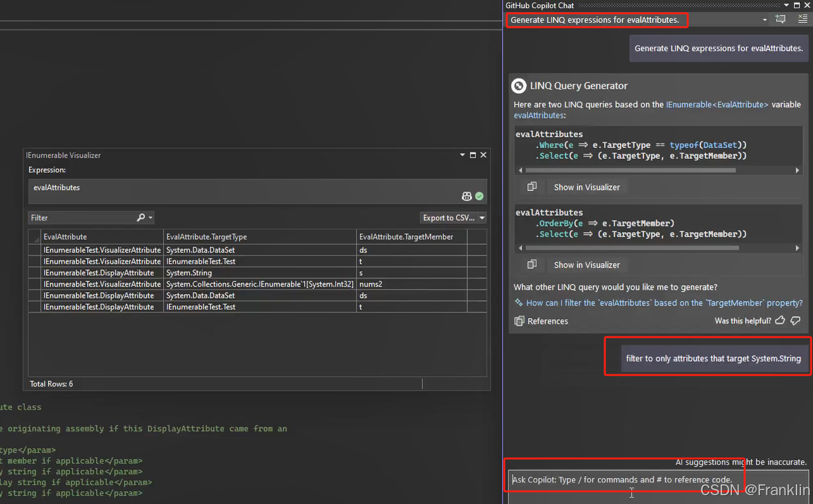This screenshot has width=813, height=504.
Task: Show the OrderBy query in Visualizer
Action: tap(586, 265)
